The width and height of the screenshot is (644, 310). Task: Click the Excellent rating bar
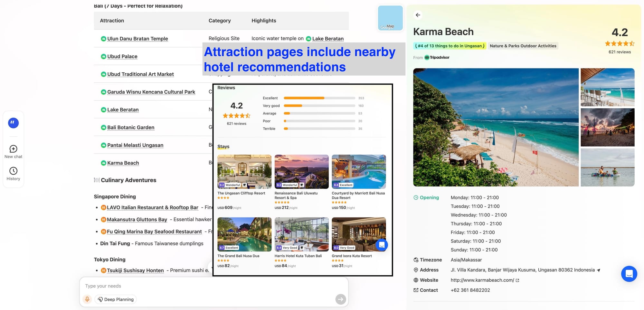[319, 98]
